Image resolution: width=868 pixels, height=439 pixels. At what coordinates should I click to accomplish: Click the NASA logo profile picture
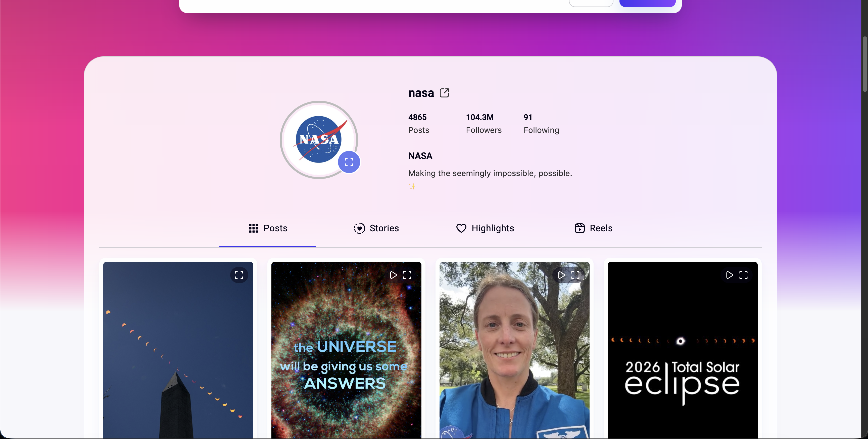click(319, 139)
